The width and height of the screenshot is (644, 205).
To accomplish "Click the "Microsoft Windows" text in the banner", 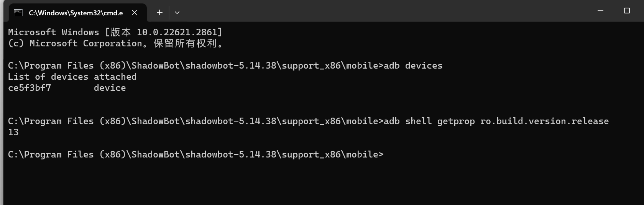I will pyautogui.click(x=53, y=32).
